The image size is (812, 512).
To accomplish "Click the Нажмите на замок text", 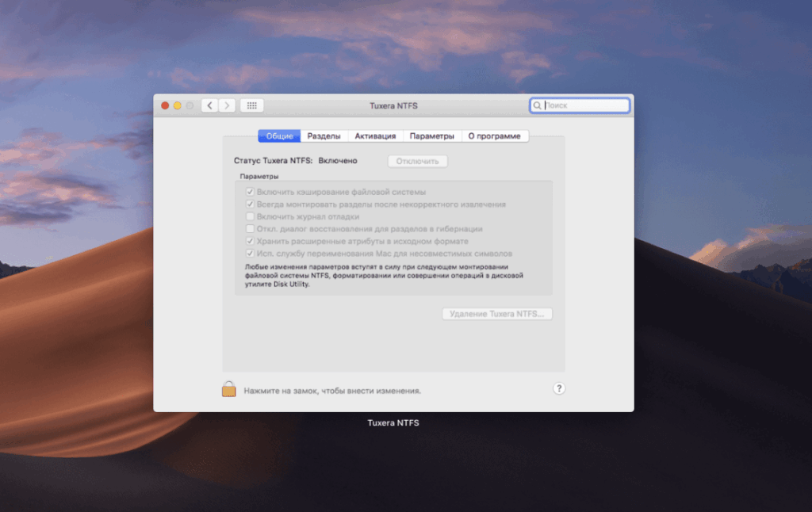I will click(x=332, y=391).
